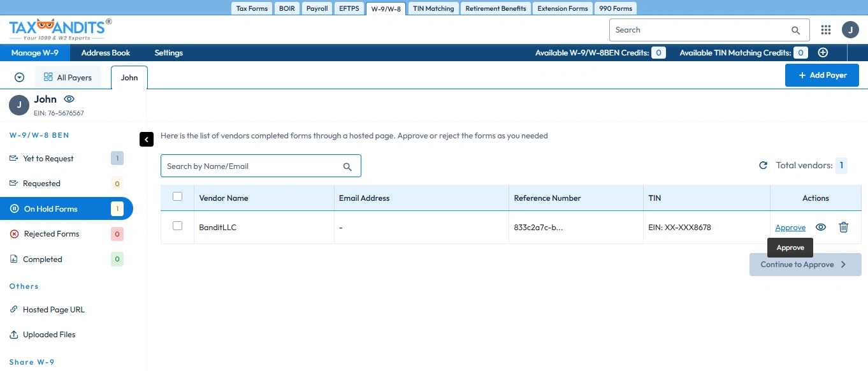View BanditLLC form via eye icon

tap(821, 228)
